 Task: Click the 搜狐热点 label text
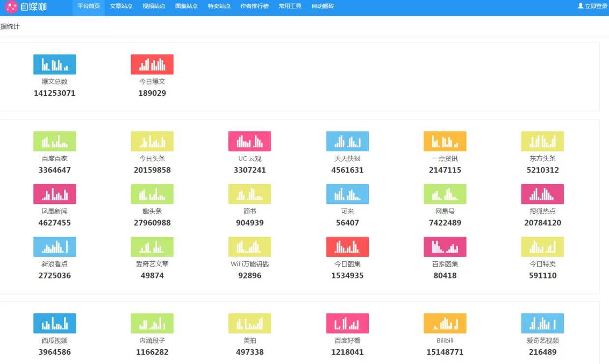[x=543, y=211]
